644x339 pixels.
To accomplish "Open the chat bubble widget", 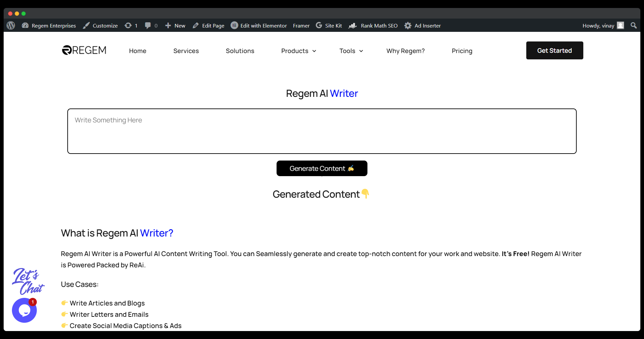I will click(24, 310).
